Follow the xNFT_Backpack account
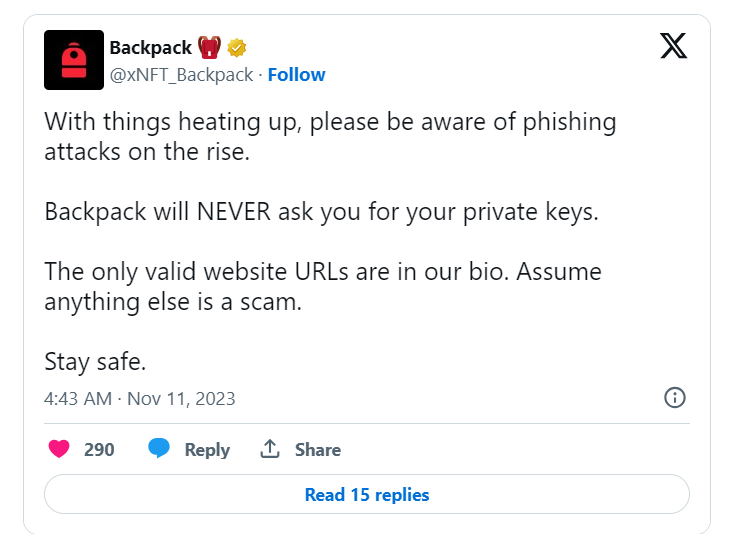Screen dimensions: 732x543 click(296, 75)
